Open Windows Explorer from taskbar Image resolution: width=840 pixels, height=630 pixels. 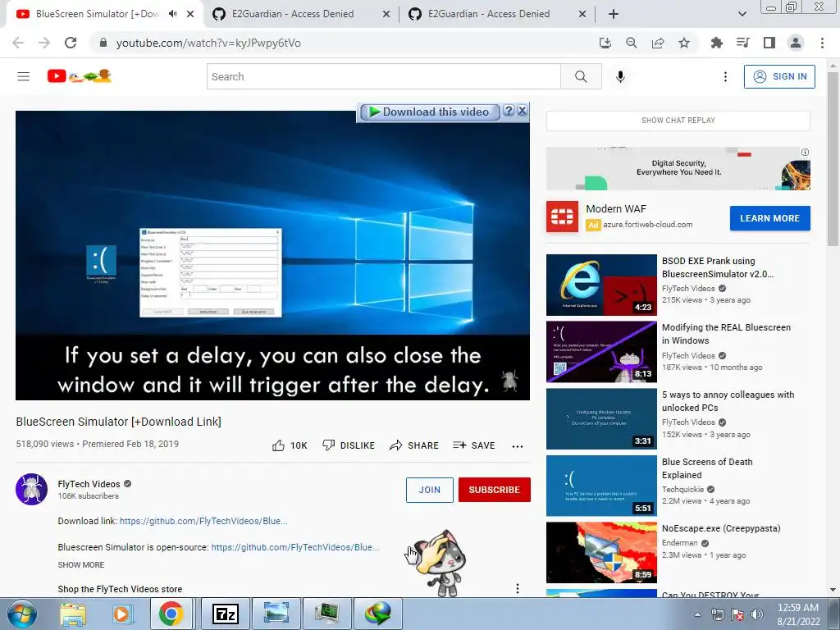click(73, 614)
